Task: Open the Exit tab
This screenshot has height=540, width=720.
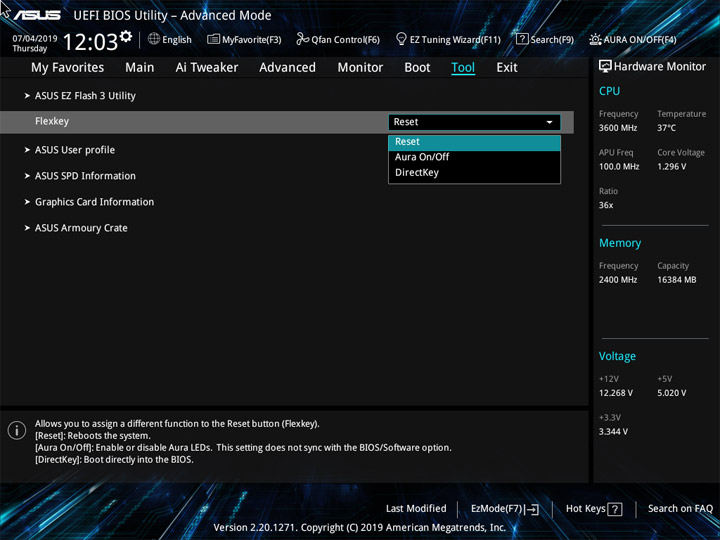Action: pyautogui.click(x=506, y=68)
